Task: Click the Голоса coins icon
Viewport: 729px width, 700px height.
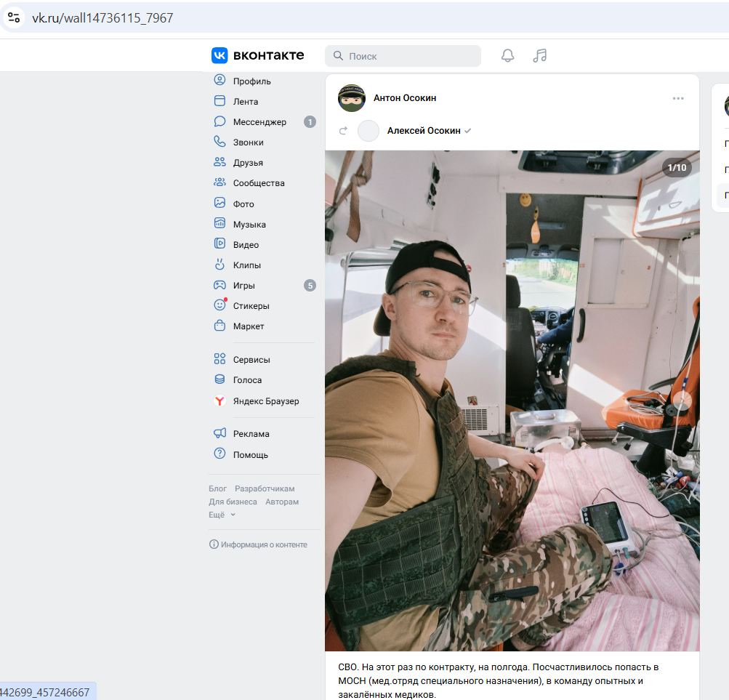Action: [219, 379]
